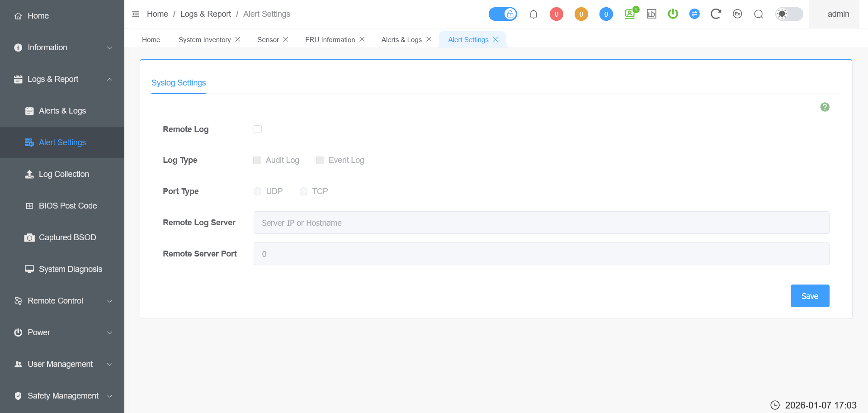Expand the Information sidebar menu
The image size is (868, 413).
click(x=62, y=47)
